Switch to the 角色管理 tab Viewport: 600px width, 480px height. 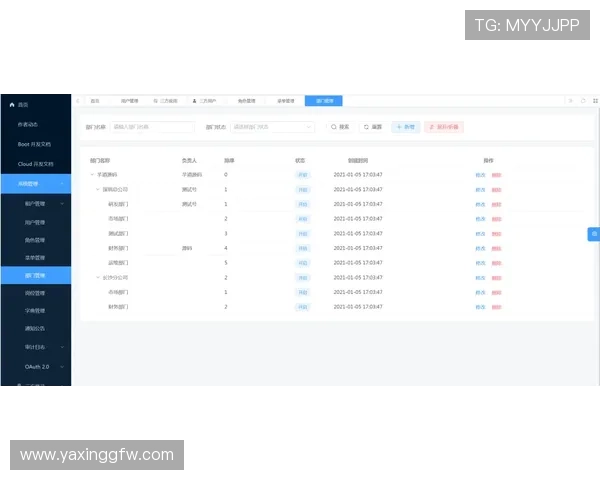coord(246,101)
